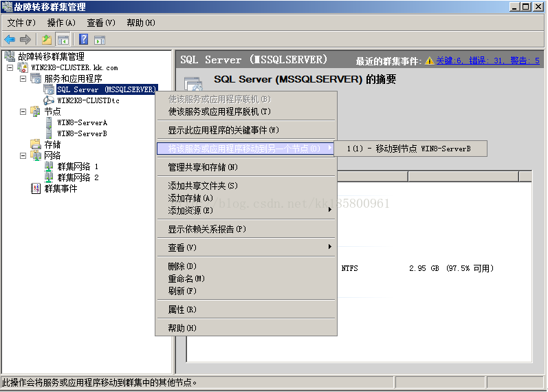Click the WIN8-ServerB server icon
548x392 pixels.
pos(49,133)
